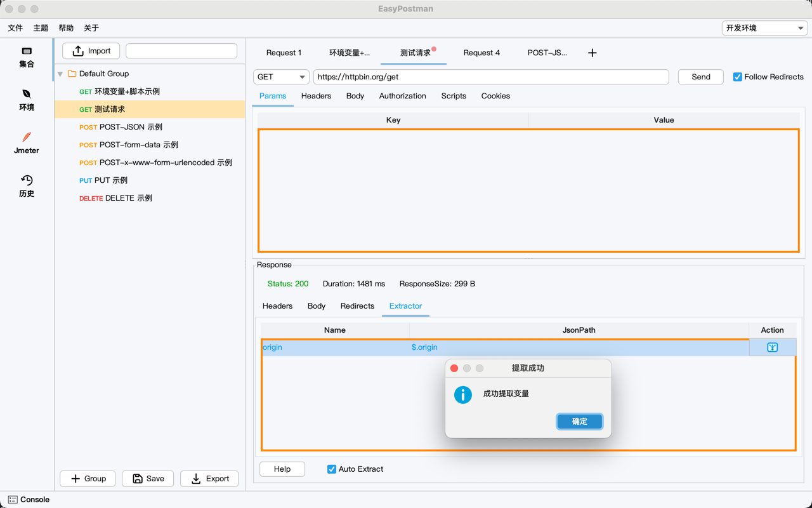812x508 pixels.
Task: Select the Authorization tab
Action: pyautogui.click(x=403, y=96)
